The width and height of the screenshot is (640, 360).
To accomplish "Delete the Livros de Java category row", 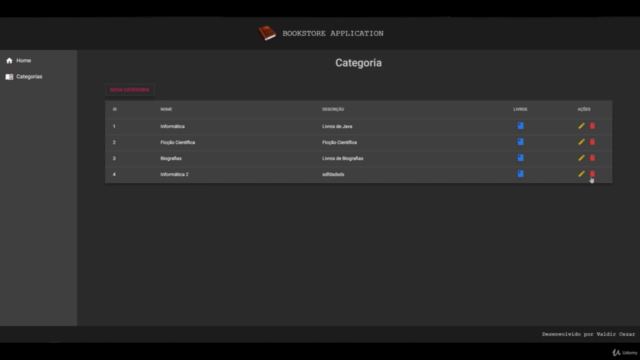I will (x=592, y=126).
